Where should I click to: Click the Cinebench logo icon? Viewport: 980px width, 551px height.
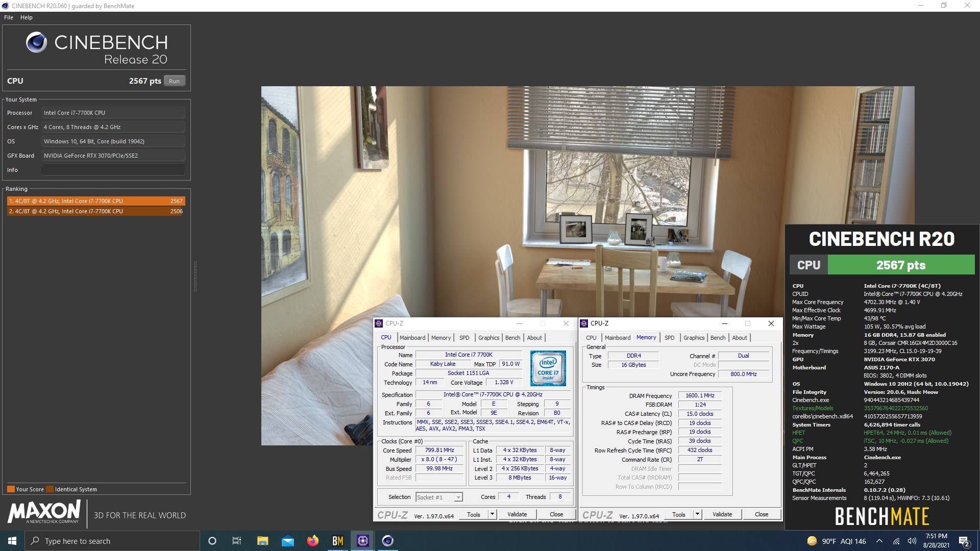(x=36, y=42)
